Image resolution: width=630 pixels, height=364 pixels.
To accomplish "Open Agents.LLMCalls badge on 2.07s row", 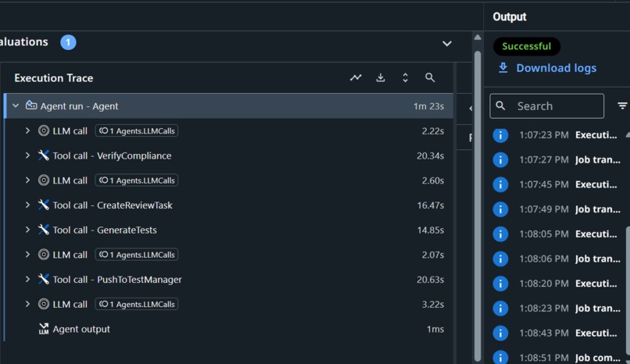I will [137, 255].
